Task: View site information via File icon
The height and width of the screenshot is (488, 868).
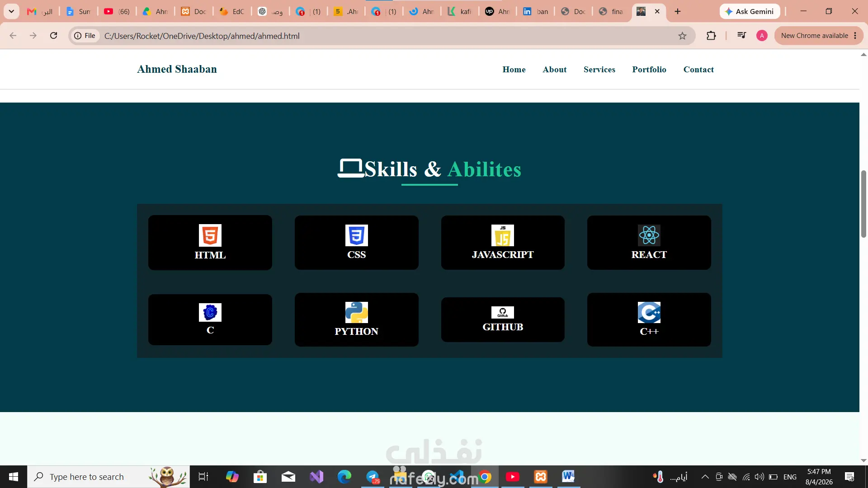Action: click(x=85, y=36)
